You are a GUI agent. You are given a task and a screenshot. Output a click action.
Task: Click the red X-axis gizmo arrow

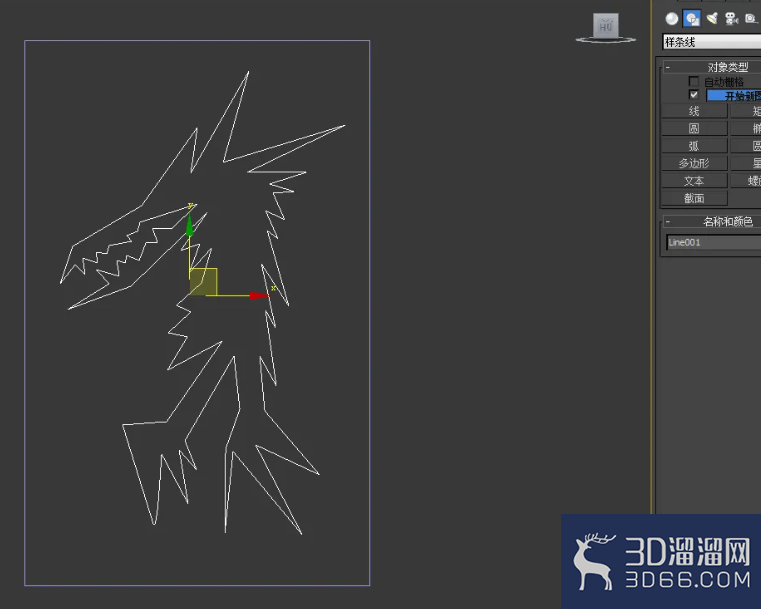(258, 296)
